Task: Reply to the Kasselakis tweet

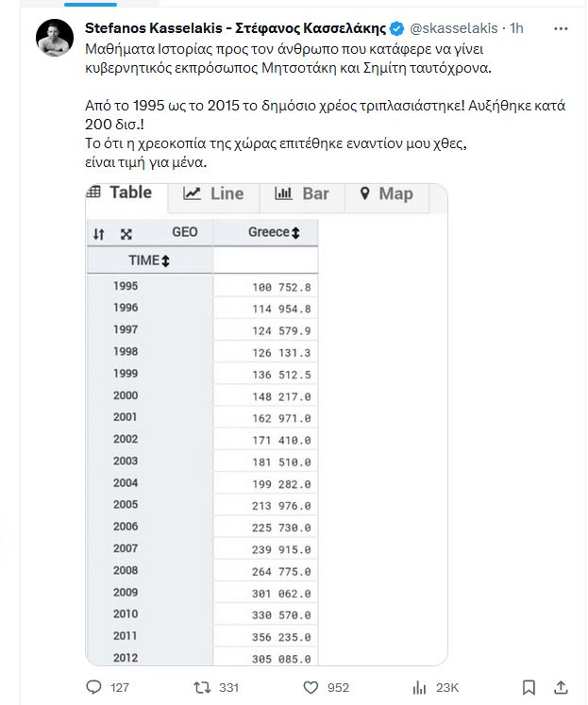Action: pyautogui.click(x=94, y=687)
